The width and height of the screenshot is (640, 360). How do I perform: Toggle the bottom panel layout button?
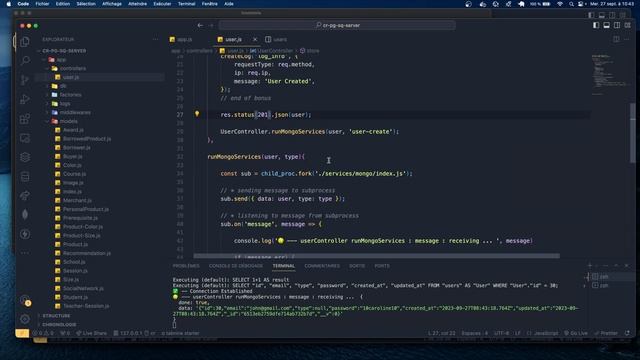[x=607, y=25]
